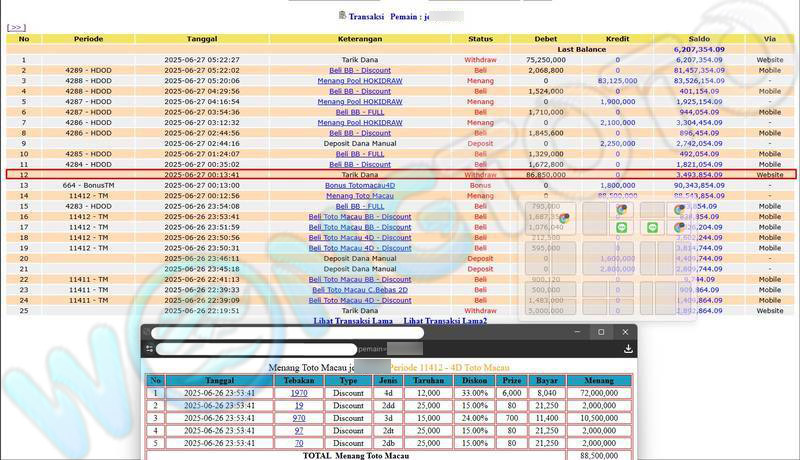Image resolution: width=800 pixels, height=460 pixels.
Task: Click the Transaksi icon beside the page title
Action: pos(342,15)
